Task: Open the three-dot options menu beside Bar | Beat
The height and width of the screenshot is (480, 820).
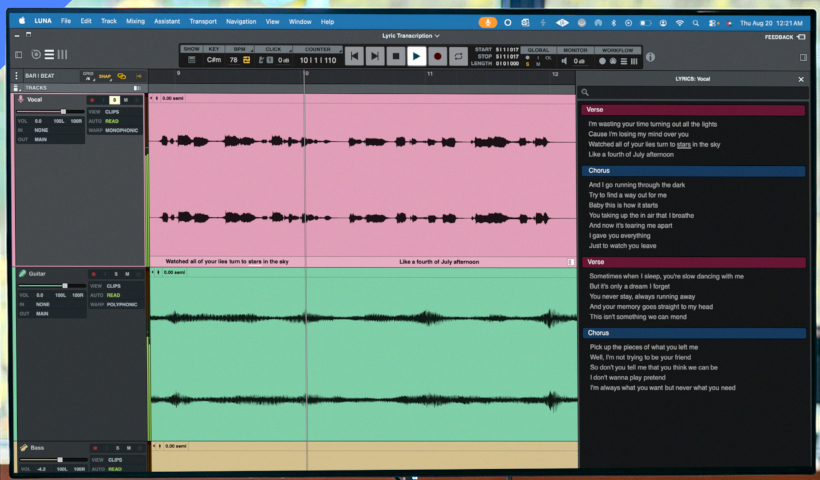Action: [x=16, y=76]
